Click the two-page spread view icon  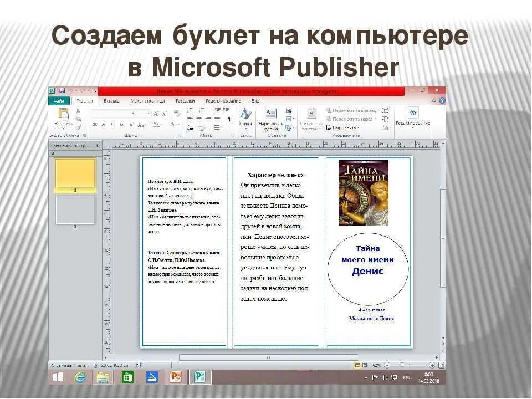(x=365, y=365)
